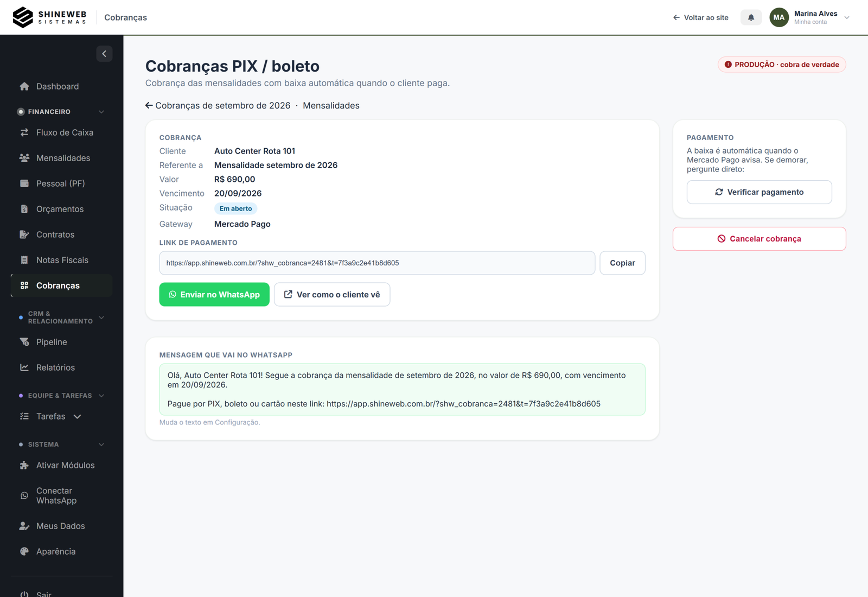
Task: Click the 20/09/2026 due date
Action: pyautogui.click(x=238, y=193)
